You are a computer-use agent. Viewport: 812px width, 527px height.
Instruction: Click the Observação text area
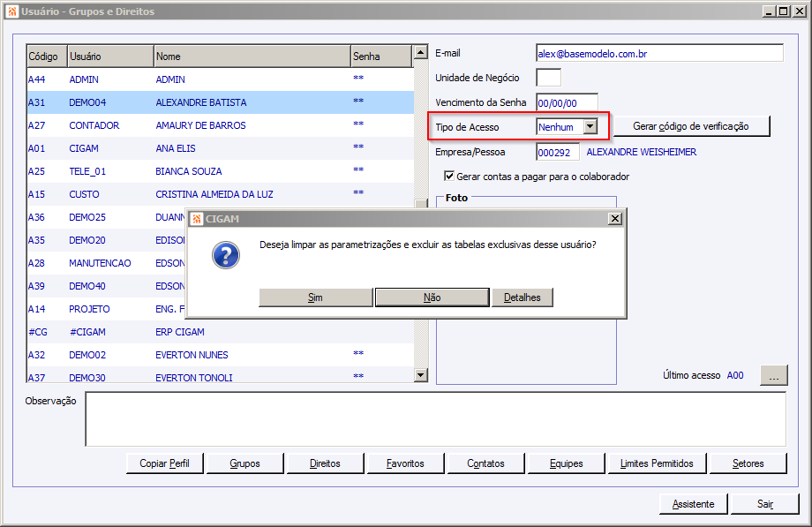pos(435,419)
